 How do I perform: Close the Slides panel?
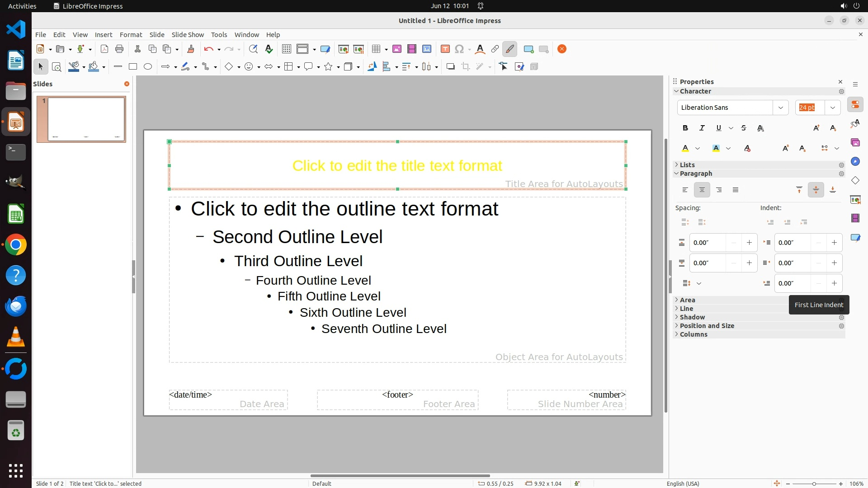[127, 84]
